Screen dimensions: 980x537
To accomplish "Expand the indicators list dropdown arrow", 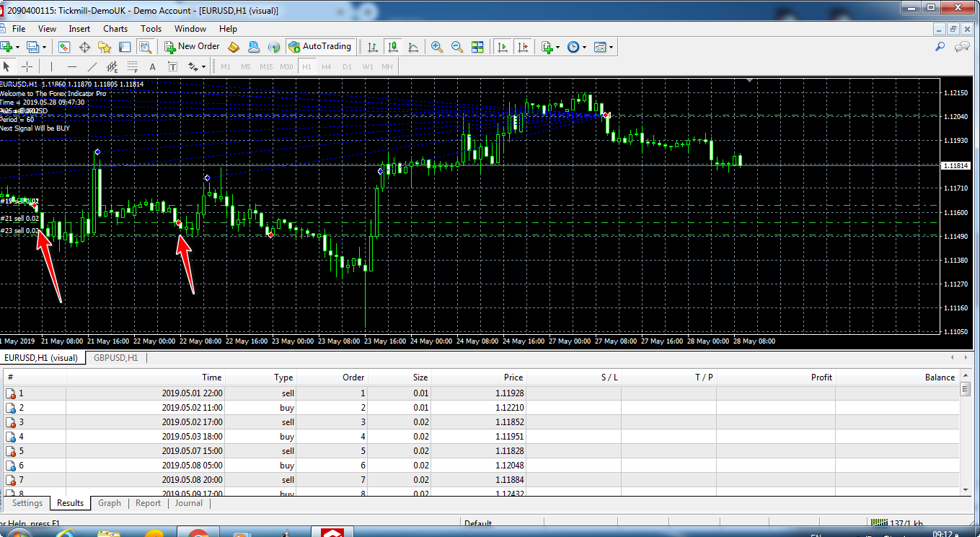I will (x=557, y=48).
